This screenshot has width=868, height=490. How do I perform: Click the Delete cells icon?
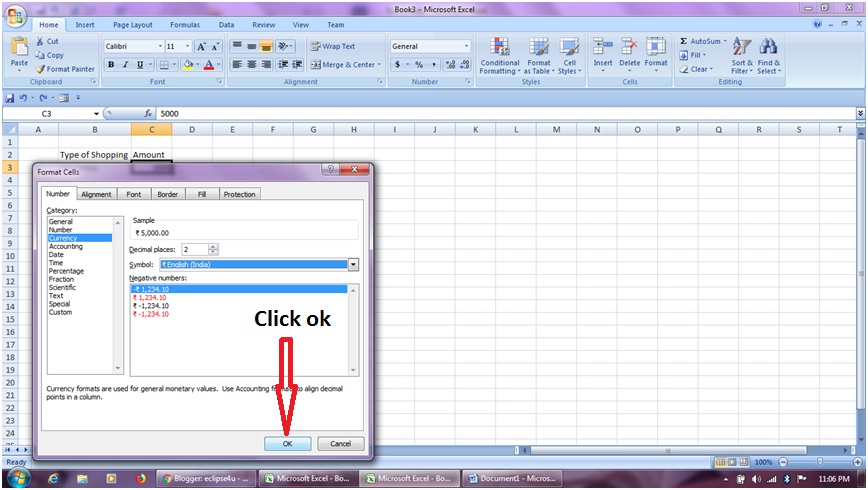[x=629, y=47]
